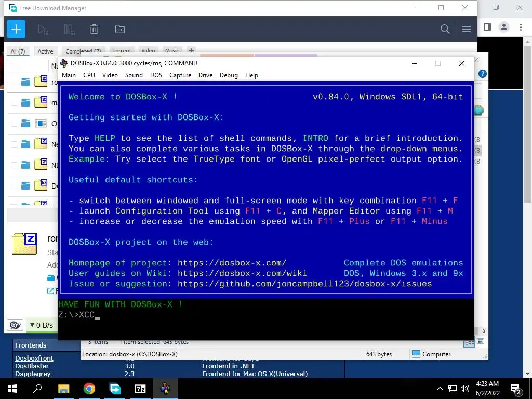Click the browser page vertical scrollbar thumb
Screen dimensions: 532x399
click(x=528, y=125)
